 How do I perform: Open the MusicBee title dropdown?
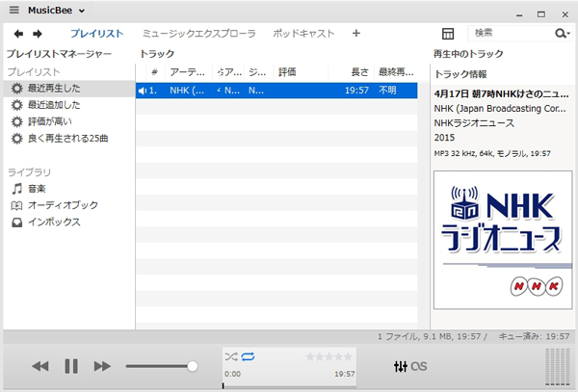pyautogui.click(x=57, y=11)
